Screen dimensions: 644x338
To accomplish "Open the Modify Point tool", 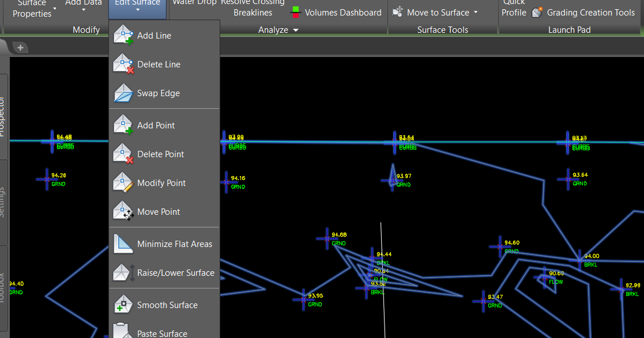I will click(x=161, y=183).
